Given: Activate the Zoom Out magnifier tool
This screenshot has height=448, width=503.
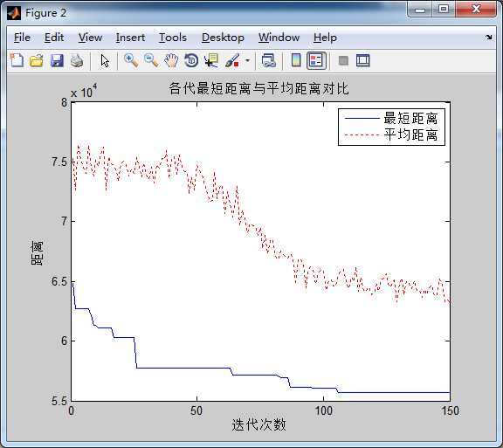Looking at the screenshot, I should 151,60.
